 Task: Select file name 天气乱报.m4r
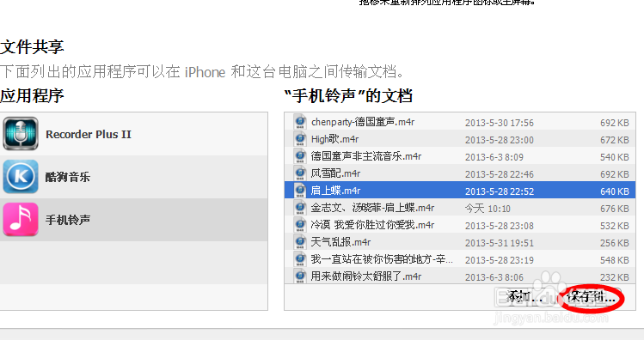click(340, 243)
